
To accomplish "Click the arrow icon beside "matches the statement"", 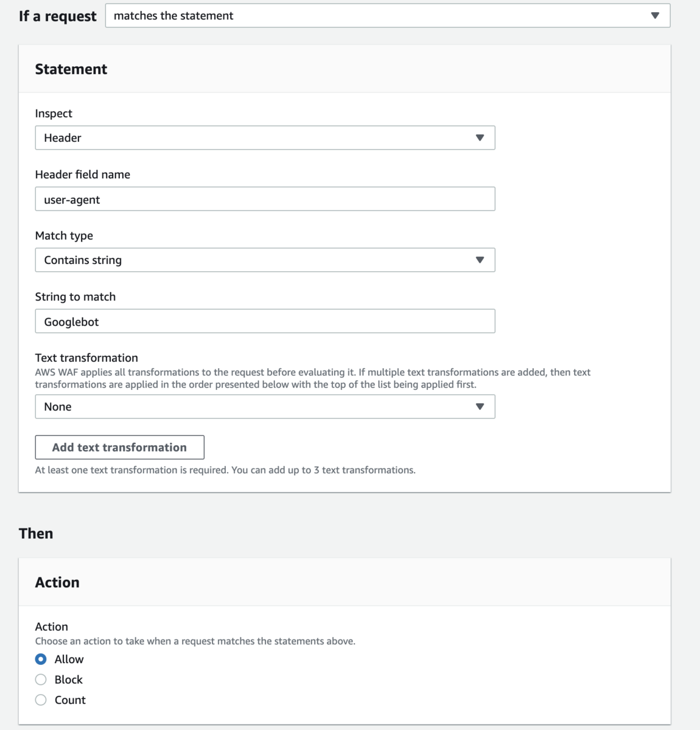I will (x=655, y=16).
